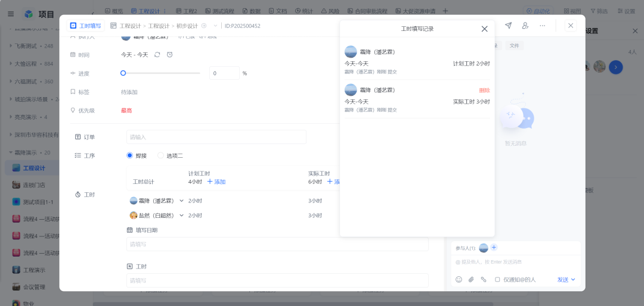Expand the 琥珀演示场景 tree group

(11, 99)
